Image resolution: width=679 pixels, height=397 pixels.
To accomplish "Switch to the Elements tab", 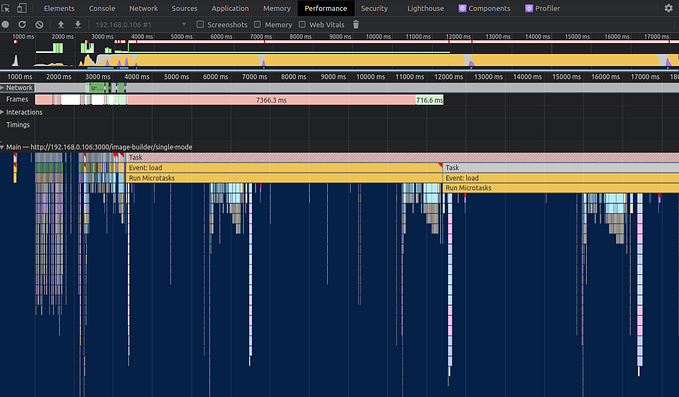I will coord(59,8).
